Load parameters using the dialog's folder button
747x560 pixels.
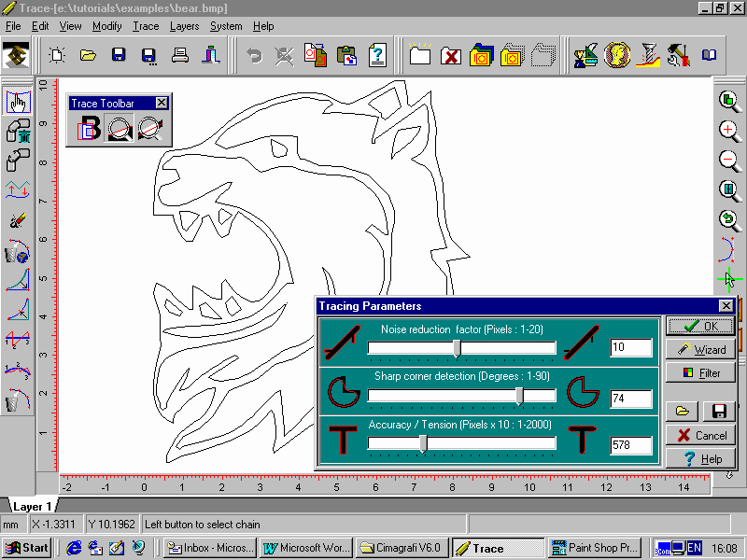pyautogui.click(x=683, y=411)
